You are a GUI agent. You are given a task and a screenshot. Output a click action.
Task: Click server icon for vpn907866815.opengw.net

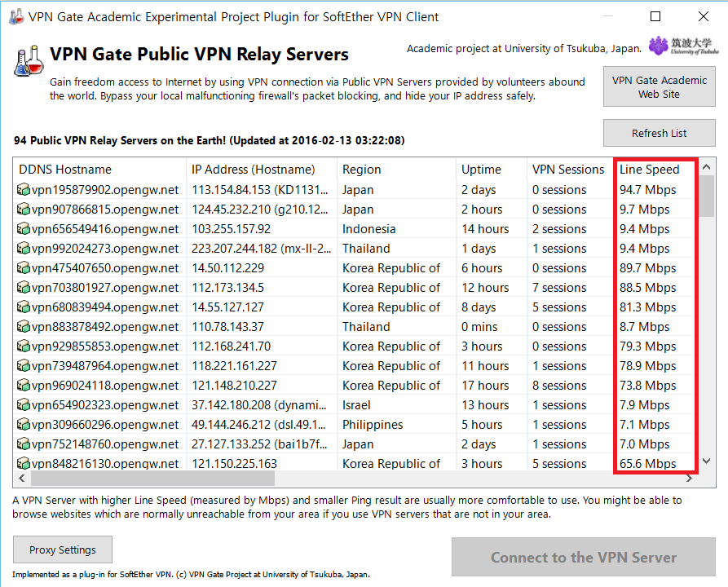click(23, 209)
